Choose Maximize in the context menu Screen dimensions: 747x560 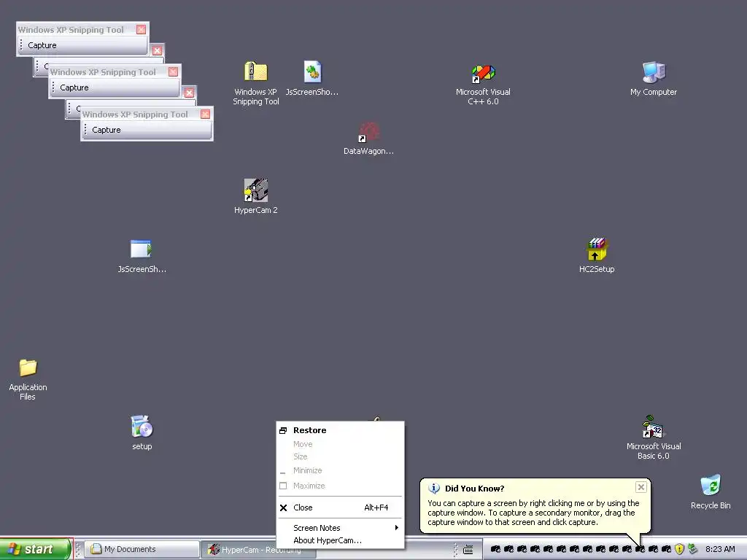click(340, 485)
